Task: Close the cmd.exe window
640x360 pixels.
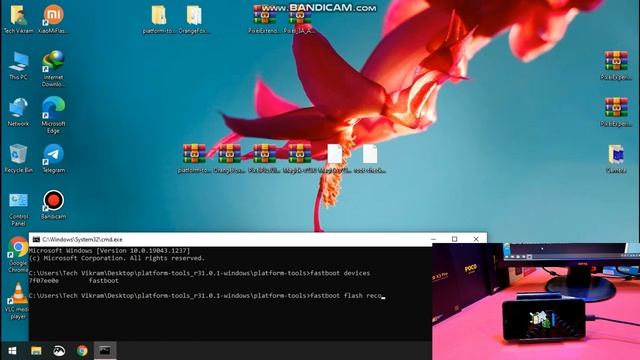Action: [476, 239]
